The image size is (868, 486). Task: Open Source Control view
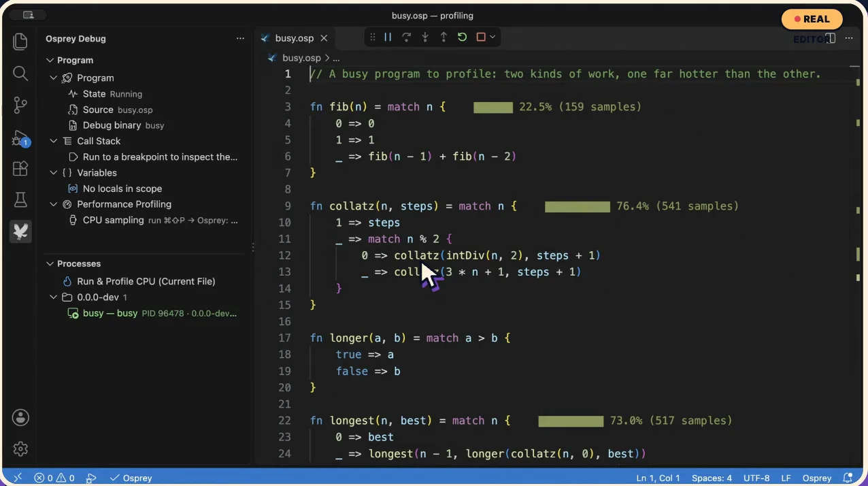click(x=20, y=106)
